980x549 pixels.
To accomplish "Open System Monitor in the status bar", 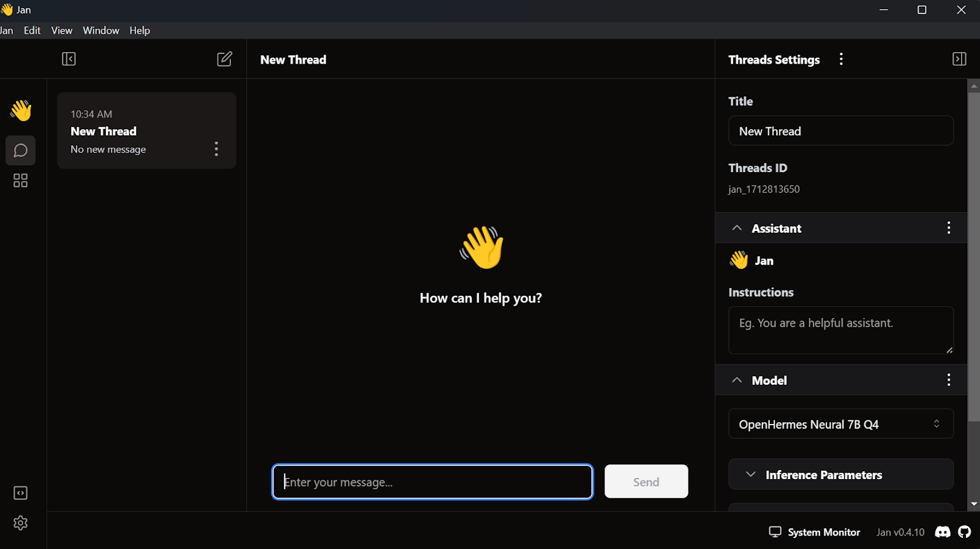I will point(815,532).
